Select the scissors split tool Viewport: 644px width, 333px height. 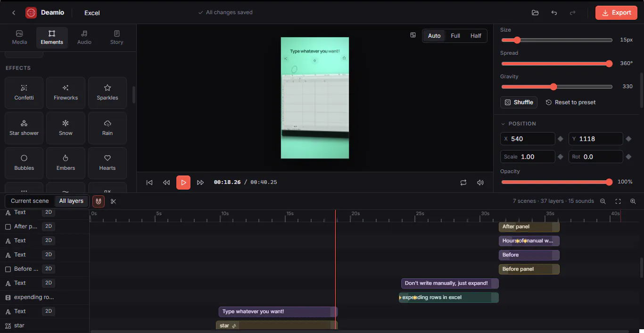pyautogui.click(x=113, y=201)
